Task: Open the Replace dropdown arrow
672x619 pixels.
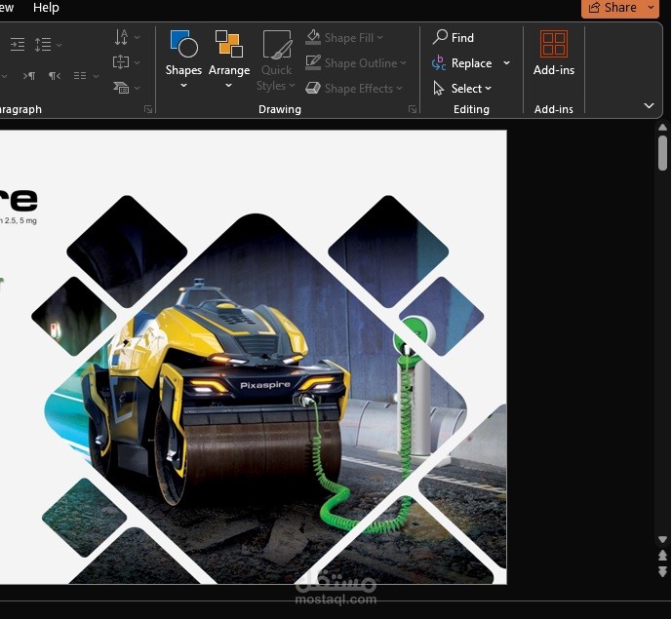Action: (x=506, y=63)
